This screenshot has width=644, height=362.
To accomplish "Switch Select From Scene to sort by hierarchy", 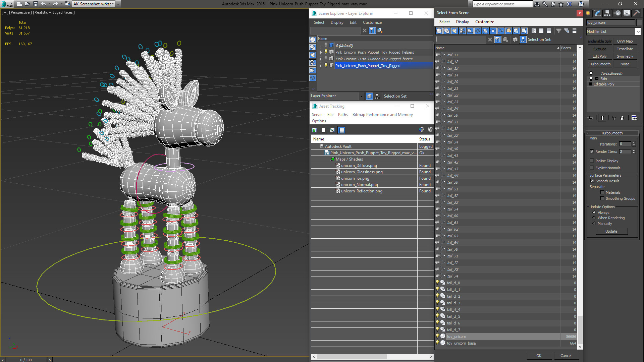I will (523, 40).
